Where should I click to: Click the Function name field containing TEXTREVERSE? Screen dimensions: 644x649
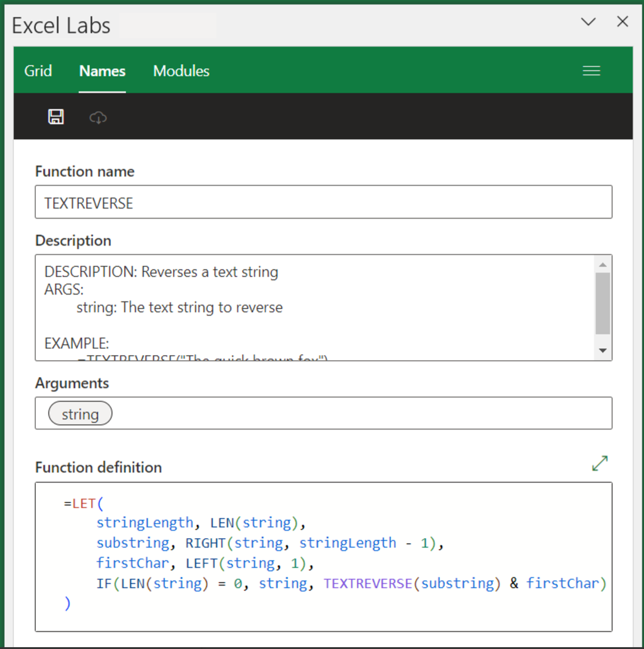coord(324,202)
